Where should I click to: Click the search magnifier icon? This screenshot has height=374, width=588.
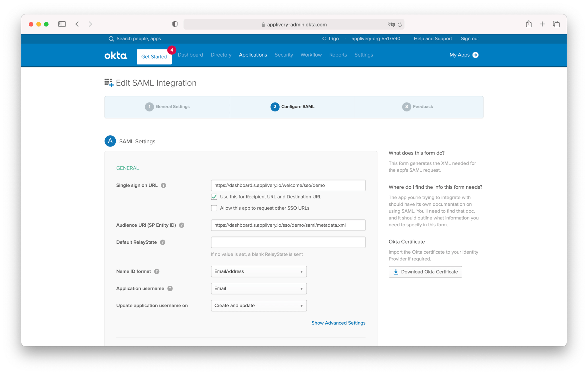pyautogui.click(x=111, y=39)
